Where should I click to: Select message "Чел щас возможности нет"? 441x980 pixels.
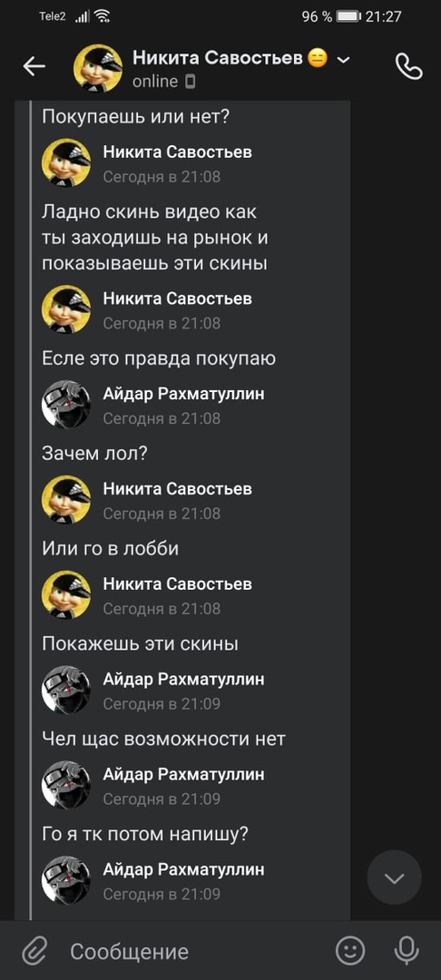(x=163, y=739)
